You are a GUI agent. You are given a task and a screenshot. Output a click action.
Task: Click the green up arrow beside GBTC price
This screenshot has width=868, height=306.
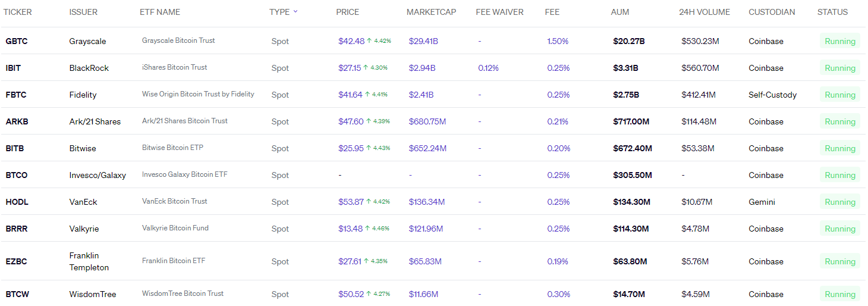pyautogui.click(x=369, y=41)
